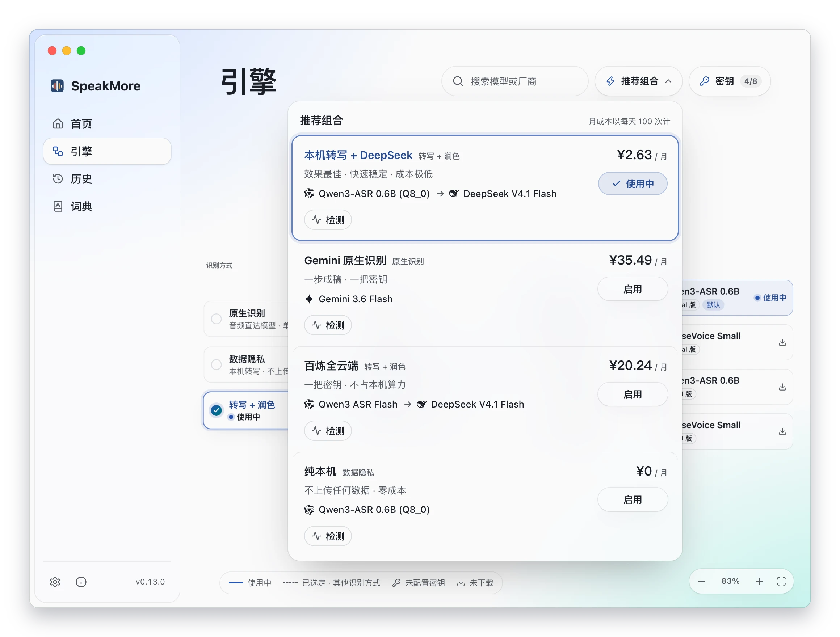
Task: Click the v0.13.0 version label
Action: coord(150,582)
